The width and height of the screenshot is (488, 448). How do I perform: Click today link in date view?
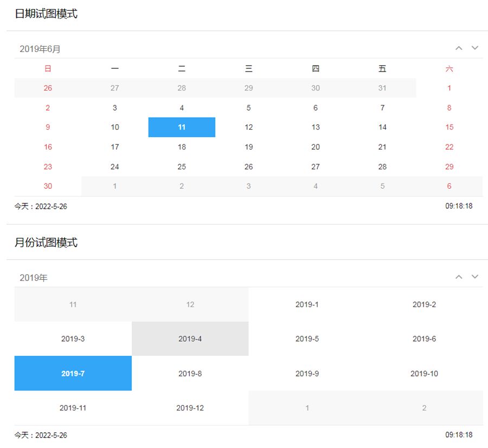point(41,207)
